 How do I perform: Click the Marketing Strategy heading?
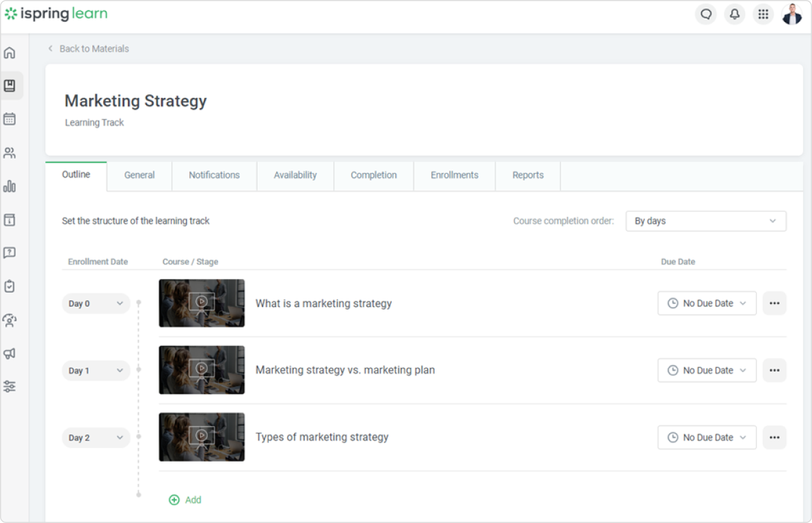tap(136, 101)
